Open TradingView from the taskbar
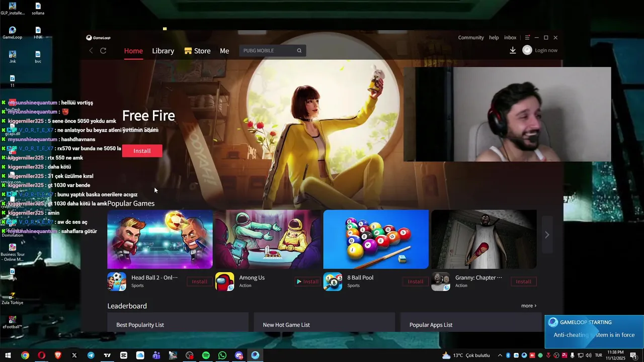This screenshot has height=362, width=644. point(107,355)
